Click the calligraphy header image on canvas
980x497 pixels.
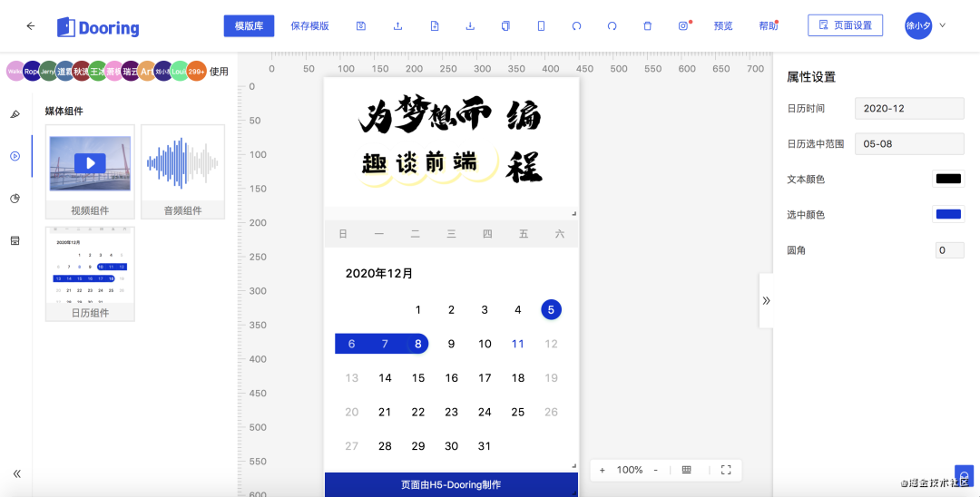tap(451, 141)
